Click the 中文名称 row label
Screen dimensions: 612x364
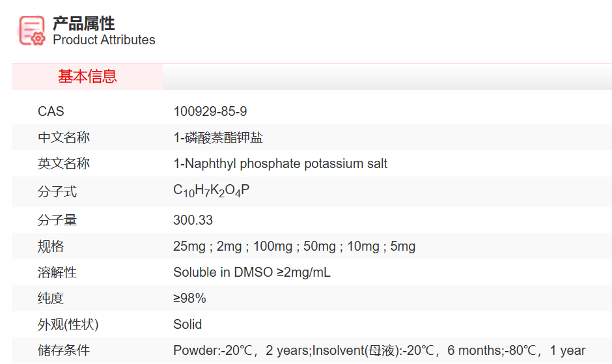pos(64,137)
